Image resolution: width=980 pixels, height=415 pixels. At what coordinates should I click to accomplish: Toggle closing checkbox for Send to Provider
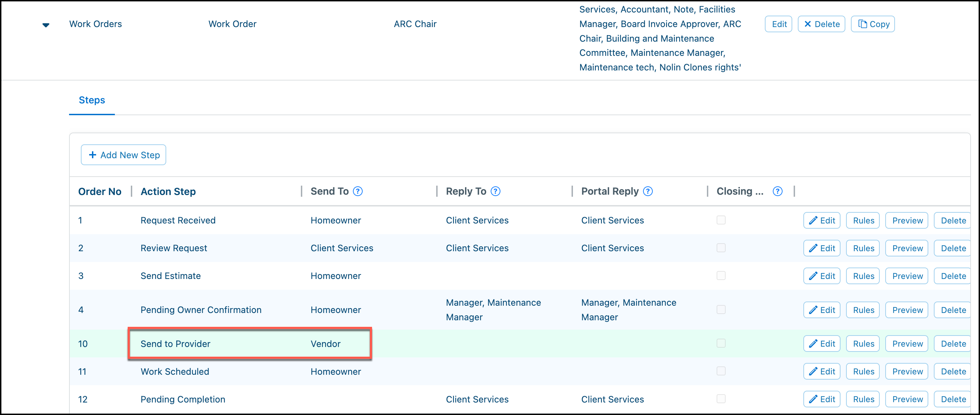point(721,344)
